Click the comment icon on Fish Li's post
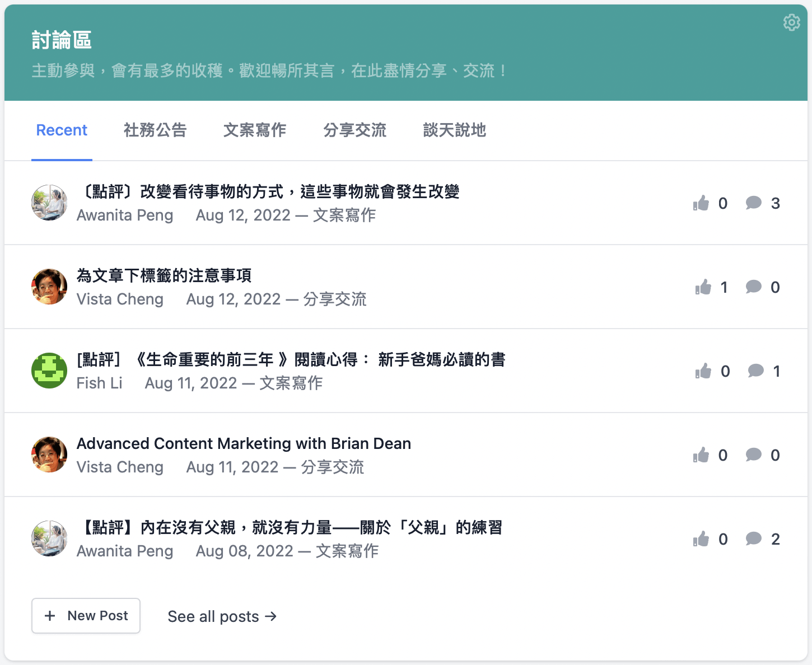 (x=755, y=371)
